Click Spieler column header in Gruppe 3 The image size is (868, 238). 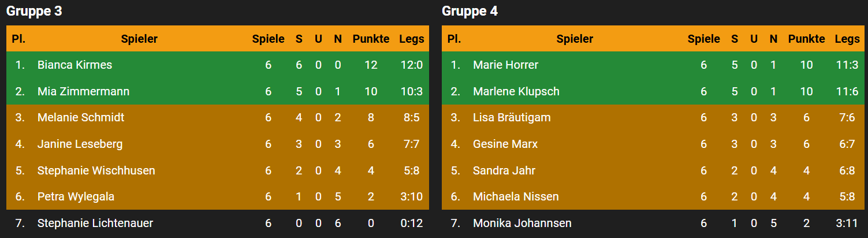point(139,39)
